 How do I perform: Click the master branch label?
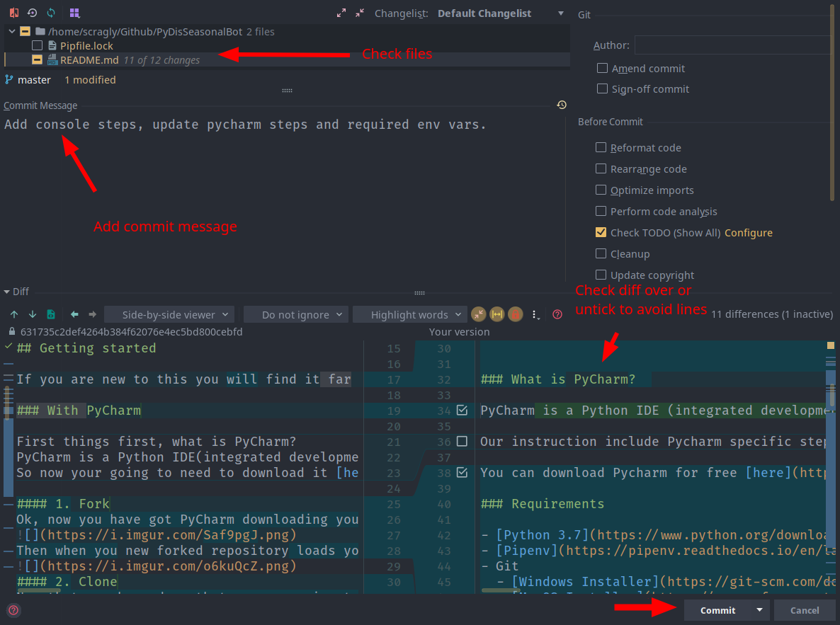point(28,79)
